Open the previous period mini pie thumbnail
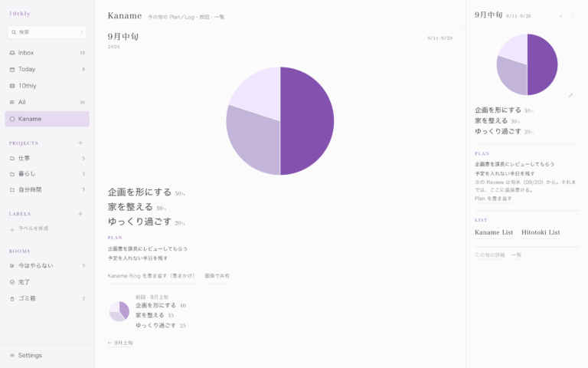Image resolution: width=588 pixels, height=368 pixels. click(119, 311)
